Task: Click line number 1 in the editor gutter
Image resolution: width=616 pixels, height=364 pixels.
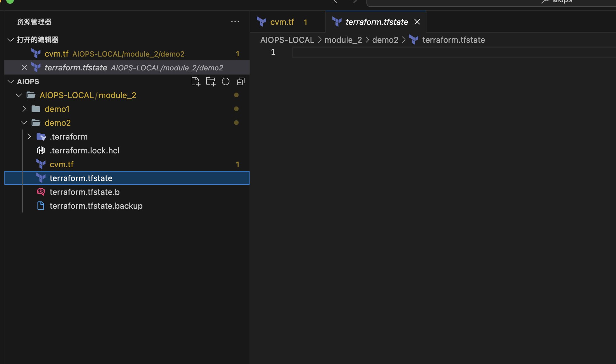Action: [273, 52]
